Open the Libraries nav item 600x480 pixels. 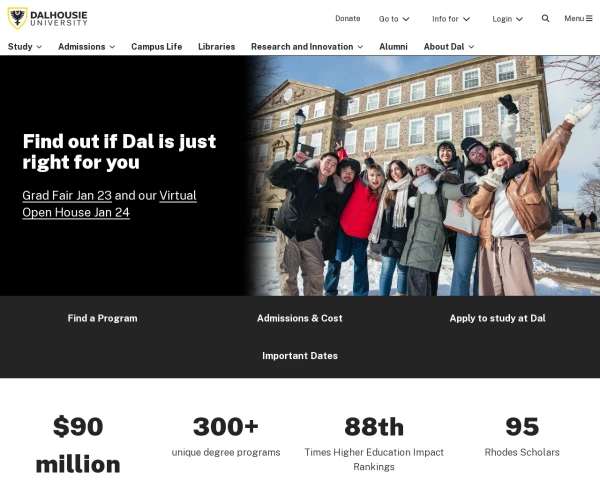[x=217, y=47]
